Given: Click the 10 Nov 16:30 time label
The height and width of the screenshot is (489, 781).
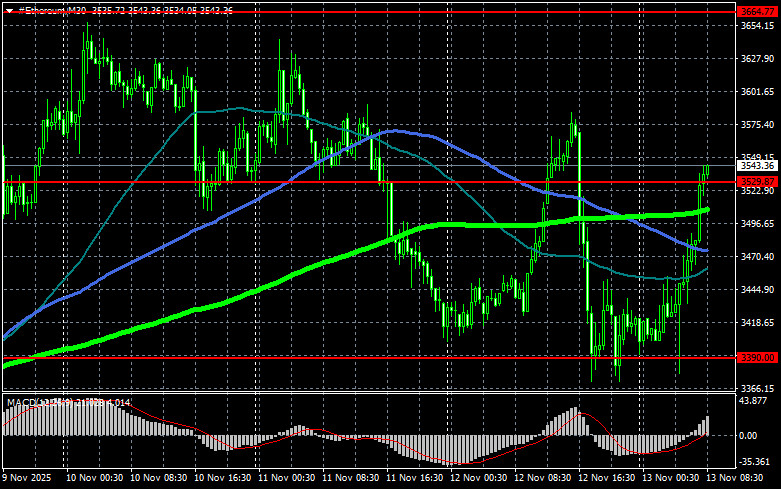Looking at the screenshot, I should coord(222,478).
